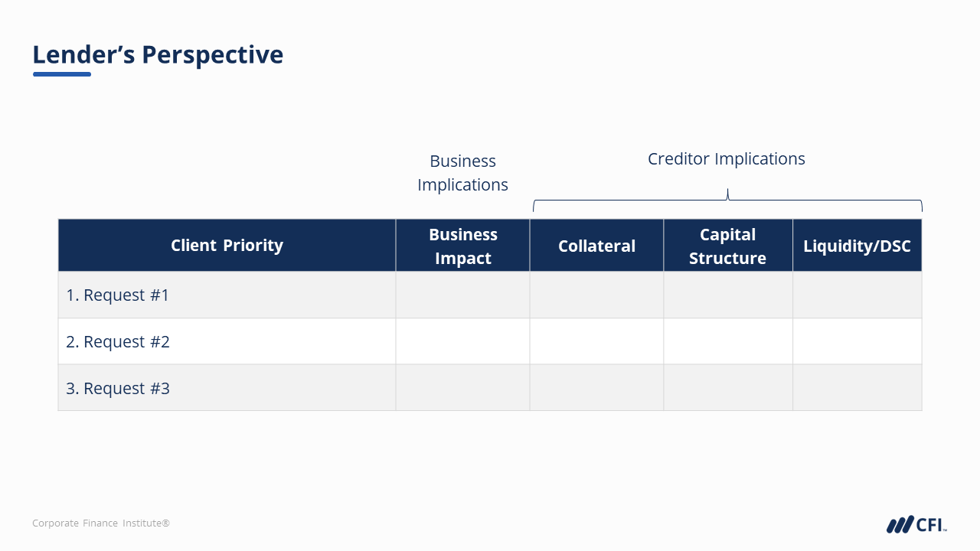980x551 pixels.
Task: Click the Request #2 row label
Action: [x=118, y=341]
